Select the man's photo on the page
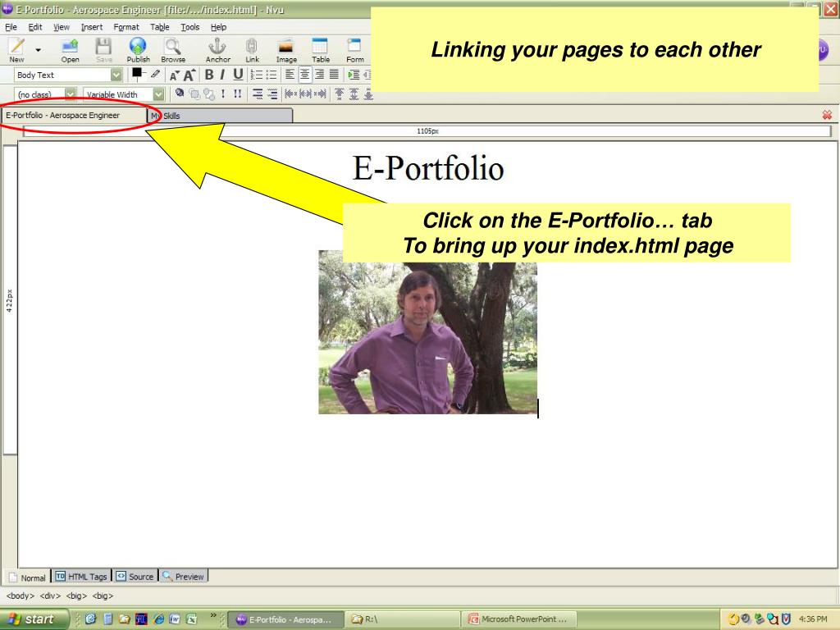The image size is (840, 630). [427, 332]
